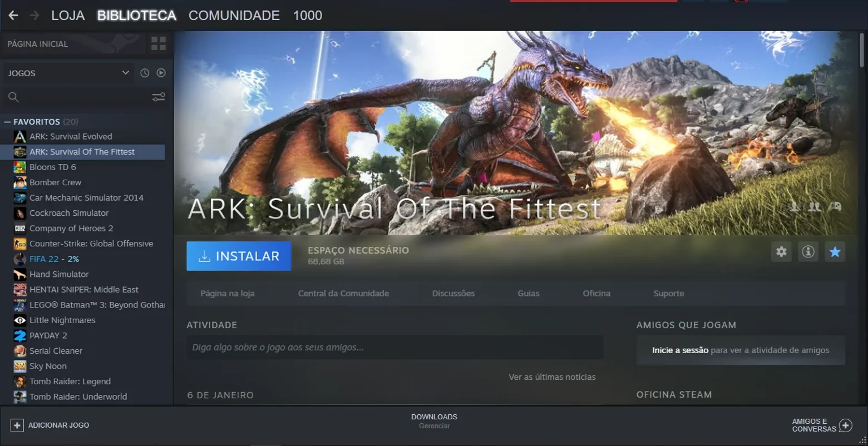Click Bomber Crew game icon
This screenshot has width=868, height=446.
click(x=20, y=182)
